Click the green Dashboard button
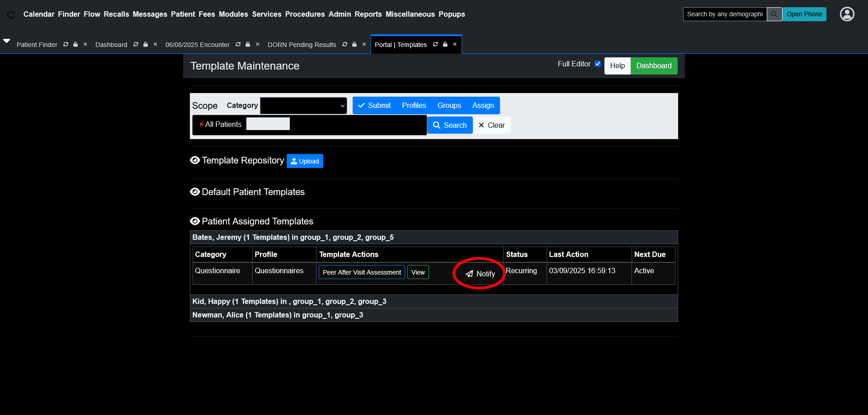 tap(654, 66)
